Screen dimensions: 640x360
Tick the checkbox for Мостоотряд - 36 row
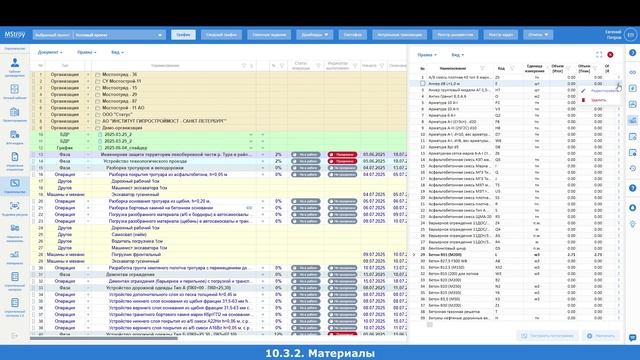(x=33, y=75)
